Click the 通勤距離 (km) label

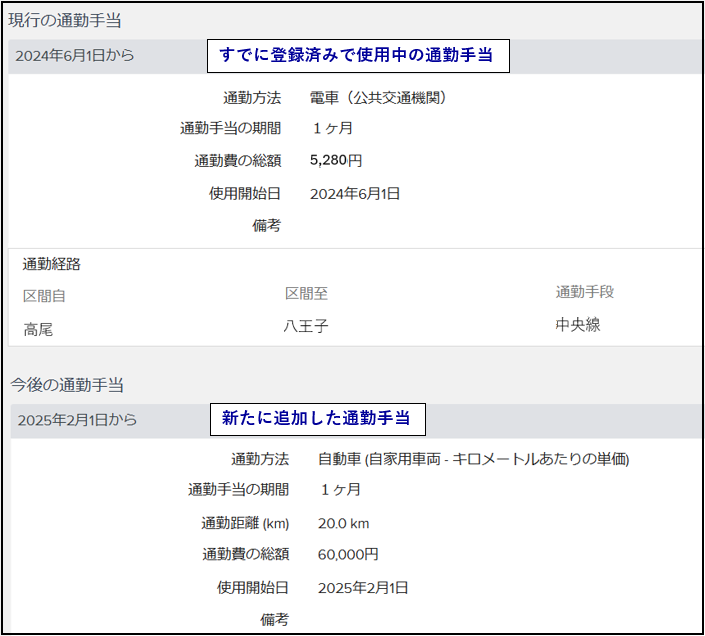245,523
